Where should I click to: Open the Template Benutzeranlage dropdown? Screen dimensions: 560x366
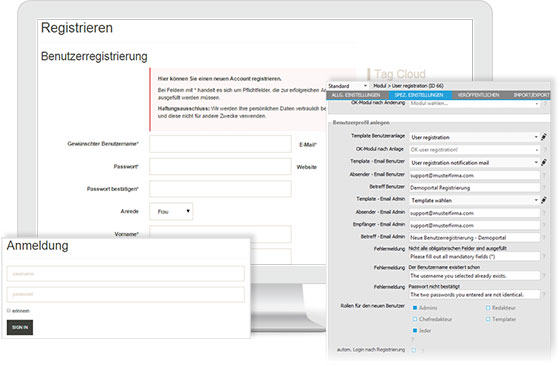coord(475,137)
